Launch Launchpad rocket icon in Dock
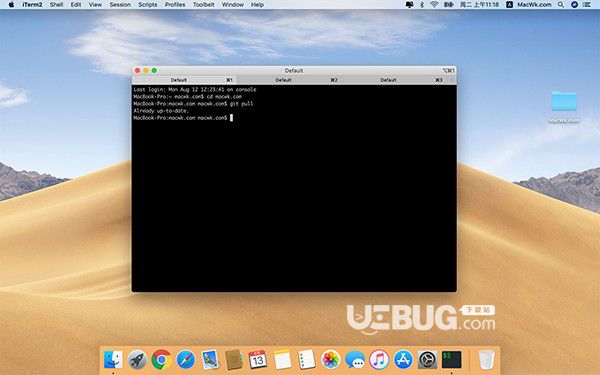 [137, 360]
